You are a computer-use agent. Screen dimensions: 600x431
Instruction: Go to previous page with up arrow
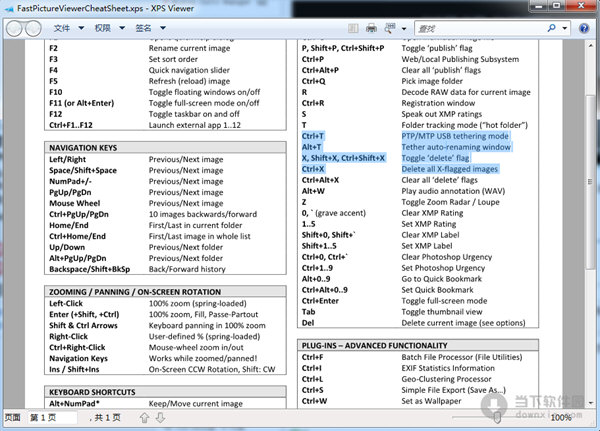[x=144, y=418]
